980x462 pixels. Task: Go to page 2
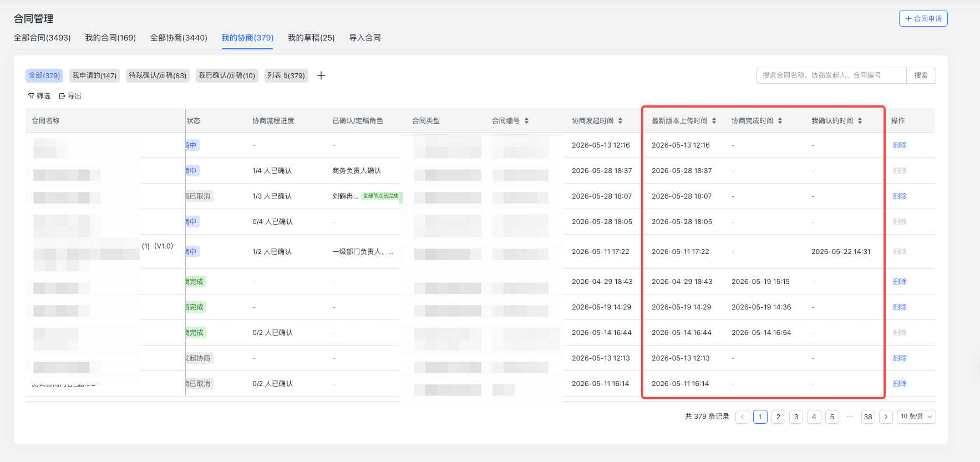778,417
